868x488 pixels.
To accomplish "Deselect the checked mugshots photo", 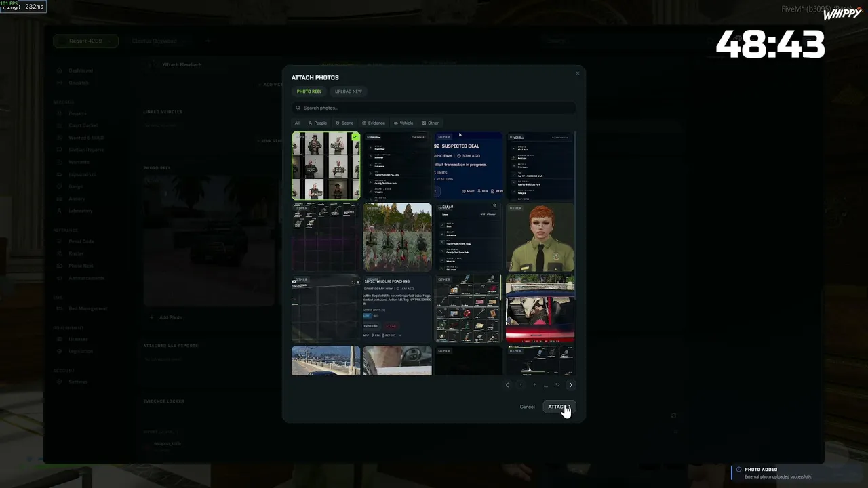I will 326,166.
